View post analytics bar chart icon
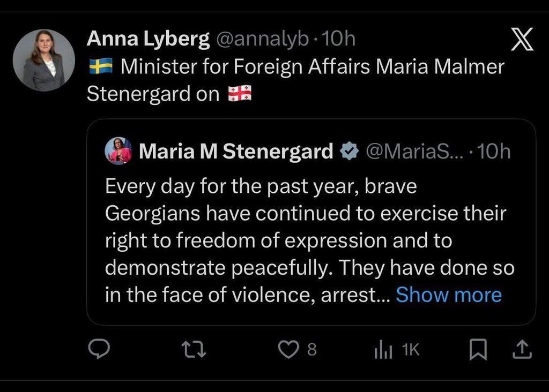Image resolution: width=549 pixels, height=392 pixels. pyautogui.click(x=383, y=350)
